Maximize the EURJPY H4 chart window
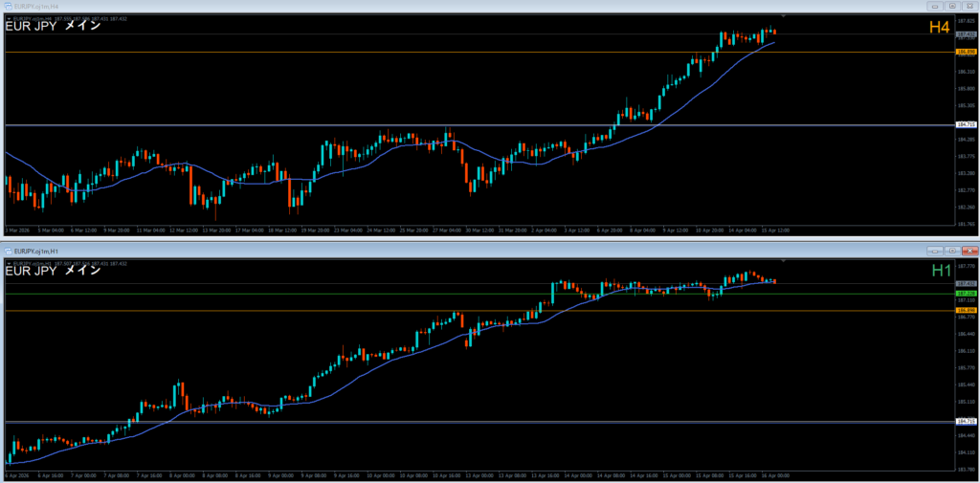The image size is (980, 483). (x=950, y=6)
